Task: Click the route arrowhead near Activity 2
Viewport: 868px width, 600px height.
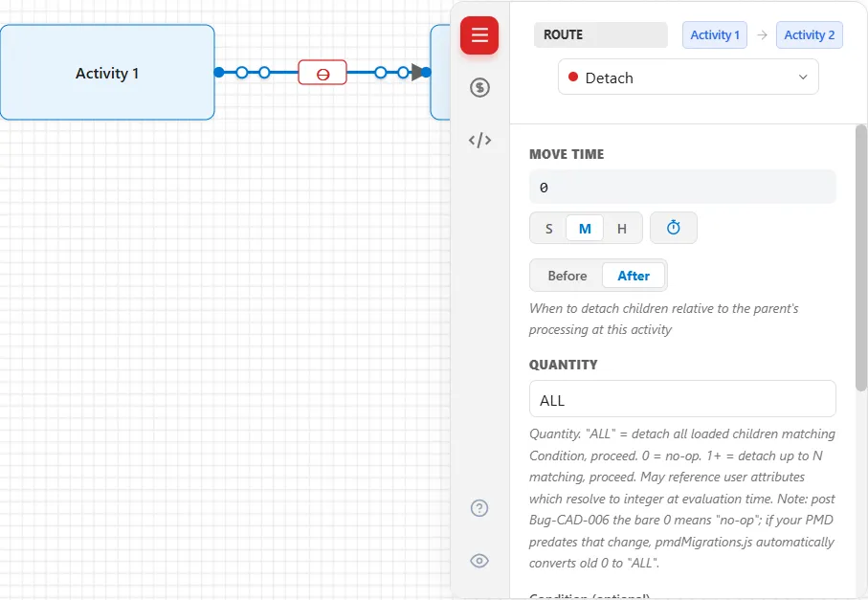Action: [x=417, y=72]
